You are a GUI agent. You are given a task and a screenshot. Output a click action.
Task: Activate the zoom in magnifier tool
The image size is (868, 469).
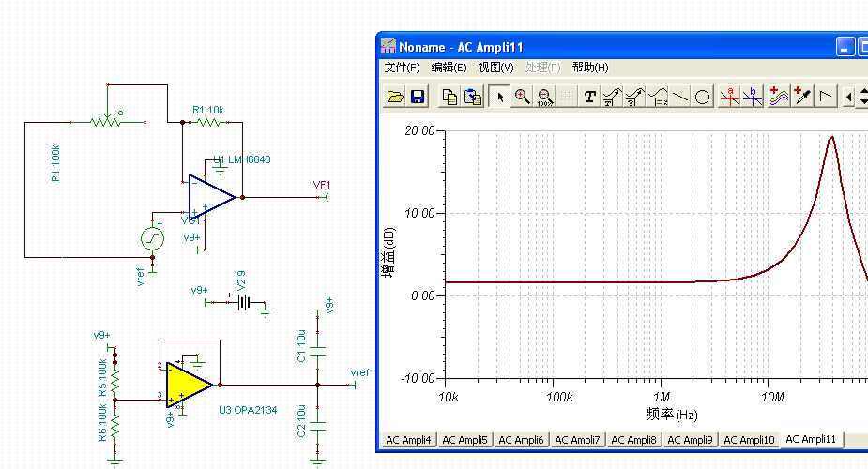(x=522, y=97)
